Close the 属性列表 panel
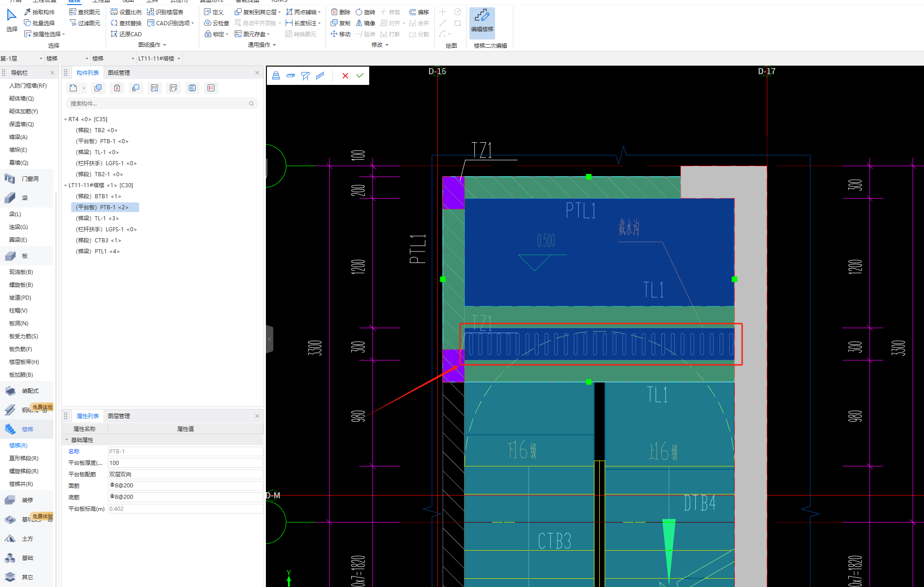The width and height of the screenshot is (924, 587). [x=257, y=416]
